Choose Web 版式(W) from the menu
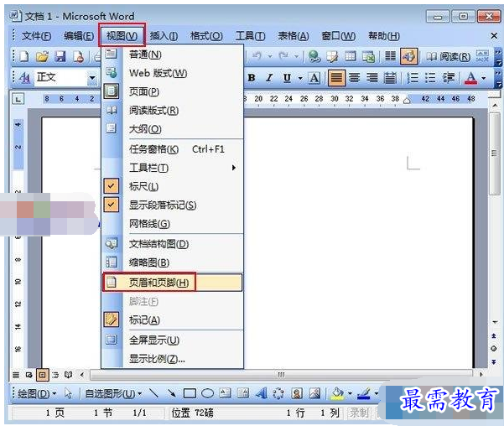Image resolution: width=504 pixels, height=426 pixels. point(172,73)
